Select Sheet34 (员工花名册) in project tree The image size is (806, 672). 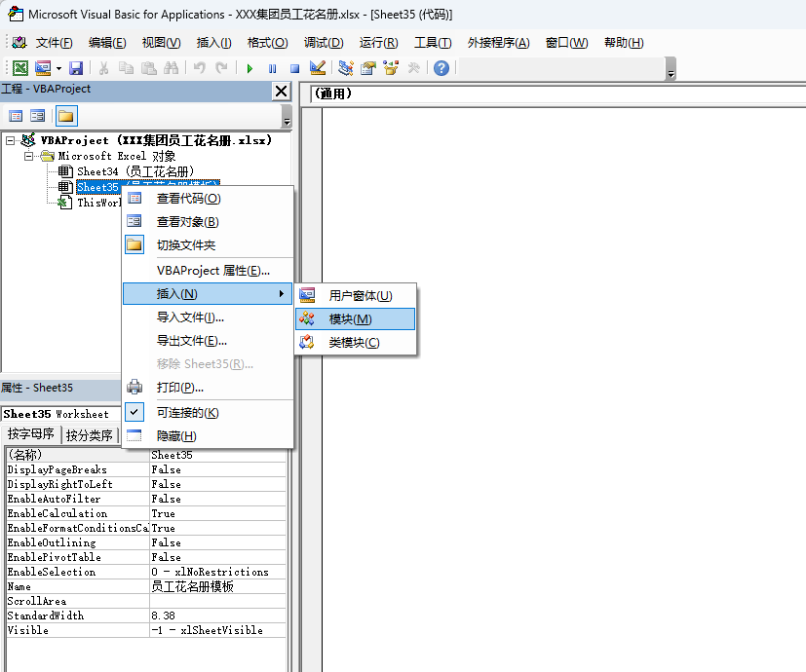[135, 171]
